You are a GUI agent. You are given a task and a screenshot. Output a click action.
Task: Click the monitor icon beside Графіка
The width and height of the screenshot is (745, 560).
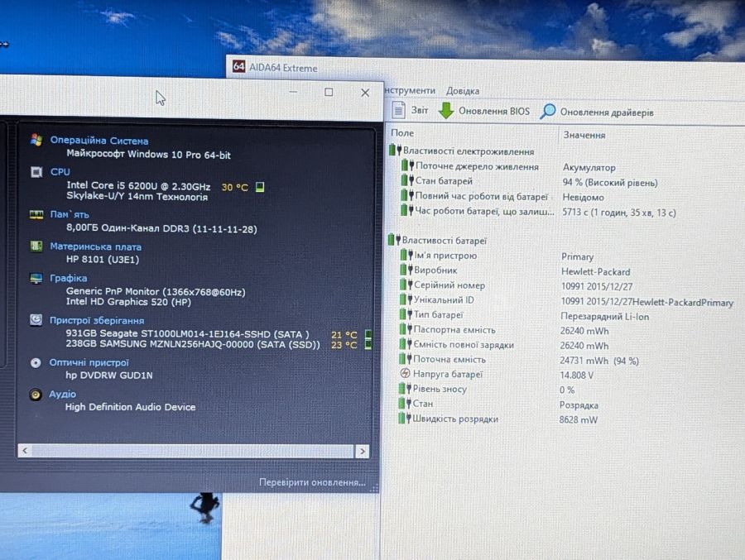point(36,278)
